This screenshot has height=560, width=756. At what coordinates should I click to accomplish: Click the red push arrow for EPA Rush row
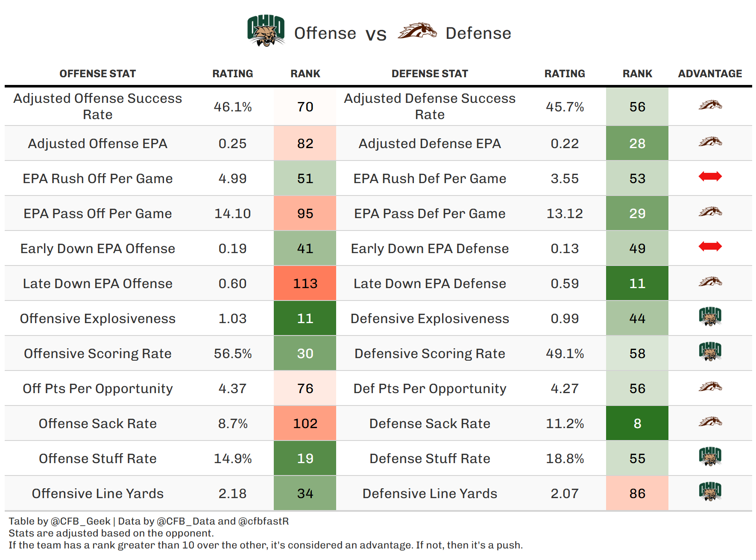[x=710, y=176]
